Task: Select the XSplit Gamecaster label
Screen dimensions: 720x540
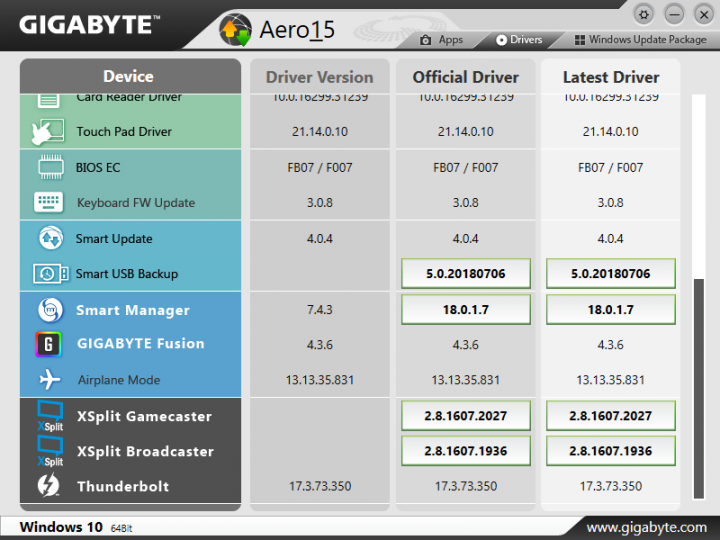Action: point(144,416)
